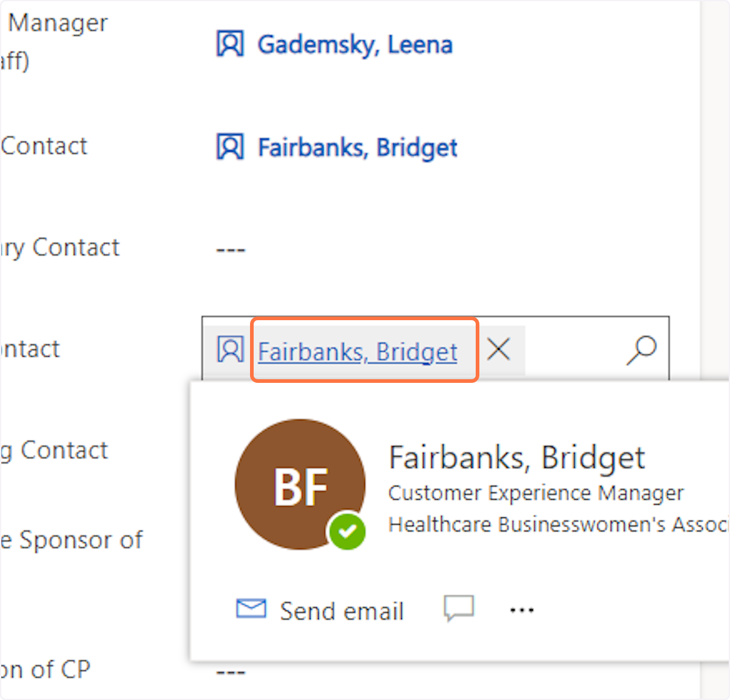The image size is (730, 700).
Task: Click the Customer Experience Manager job title
Action: coord(535,492)
